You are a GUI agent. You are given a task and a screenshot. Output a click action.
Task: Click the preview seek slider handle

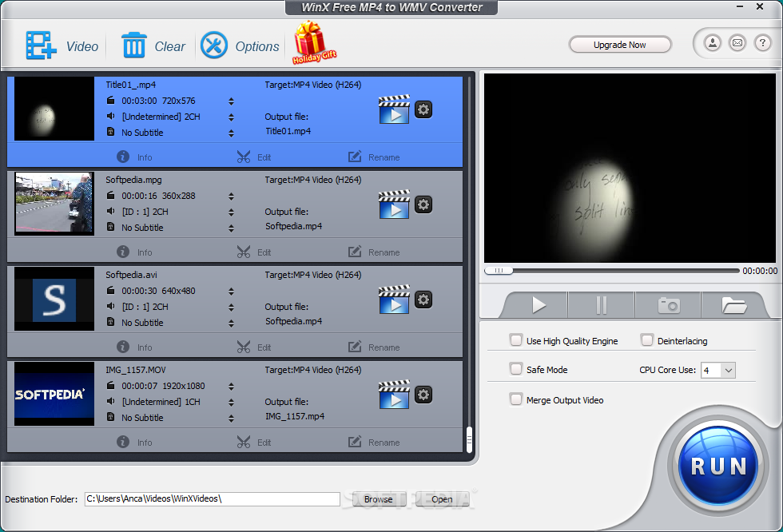point(499,271)
